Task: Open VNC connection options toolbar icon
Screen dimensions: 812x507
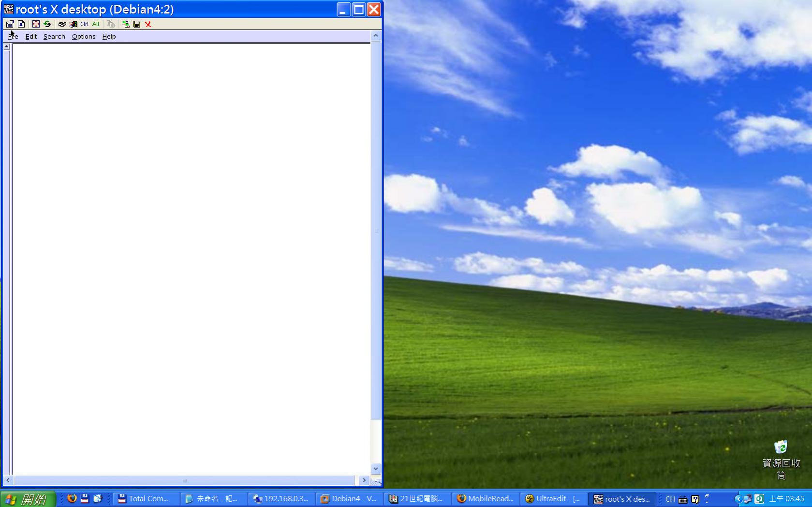Action: (10, 24)
